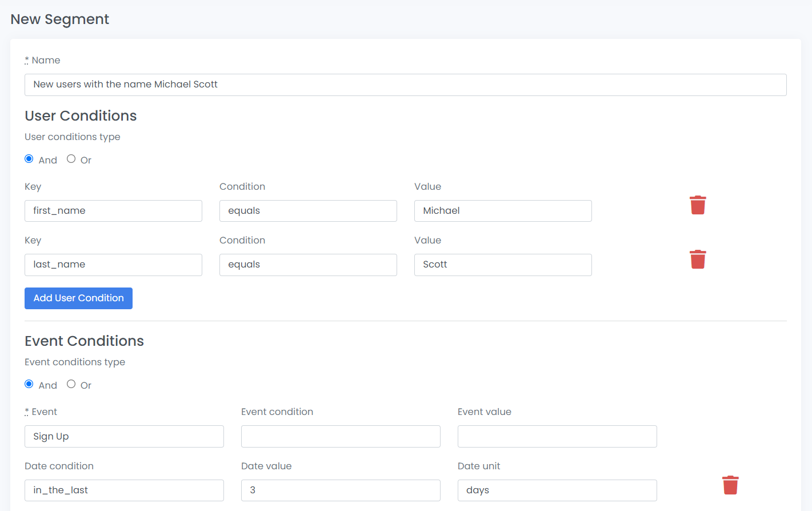
Task: Choose Or for event conditions type
Action: click(x=71, y=384)
